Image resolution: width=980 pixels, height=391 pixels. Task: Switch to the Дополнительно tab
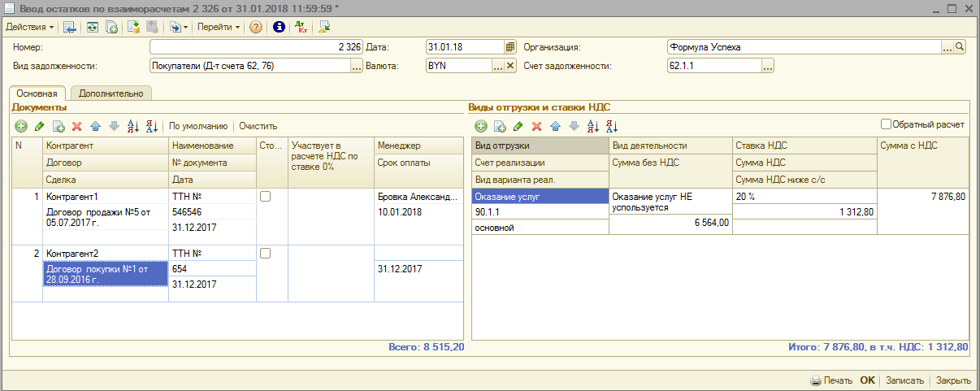coord(112,93)
